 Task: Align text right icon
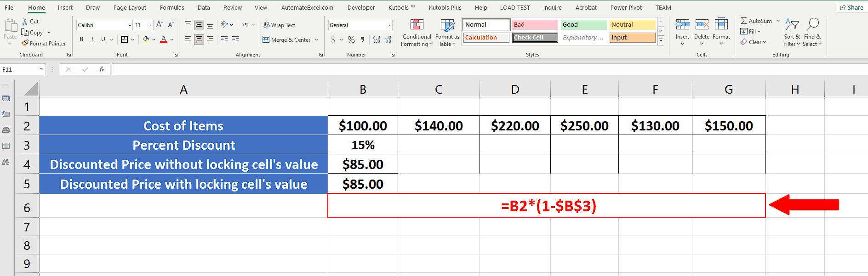[x=210, y=40]
